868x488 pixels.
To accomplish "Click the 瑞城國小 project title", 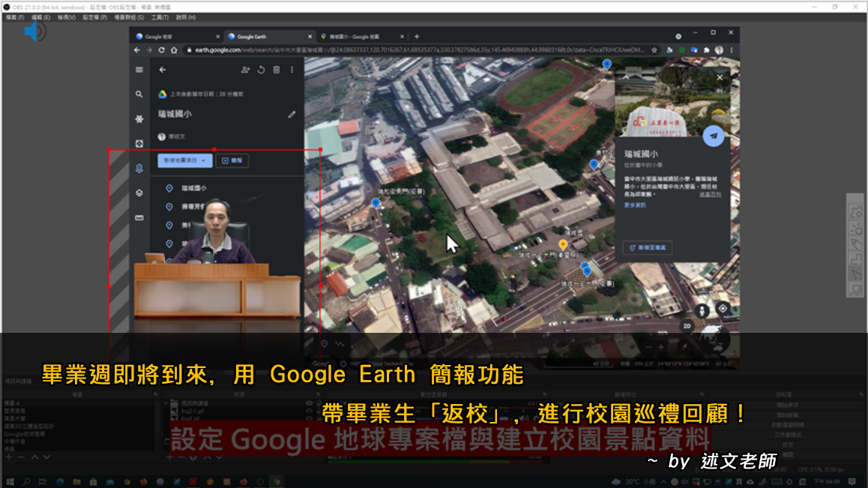I will 175,114.
